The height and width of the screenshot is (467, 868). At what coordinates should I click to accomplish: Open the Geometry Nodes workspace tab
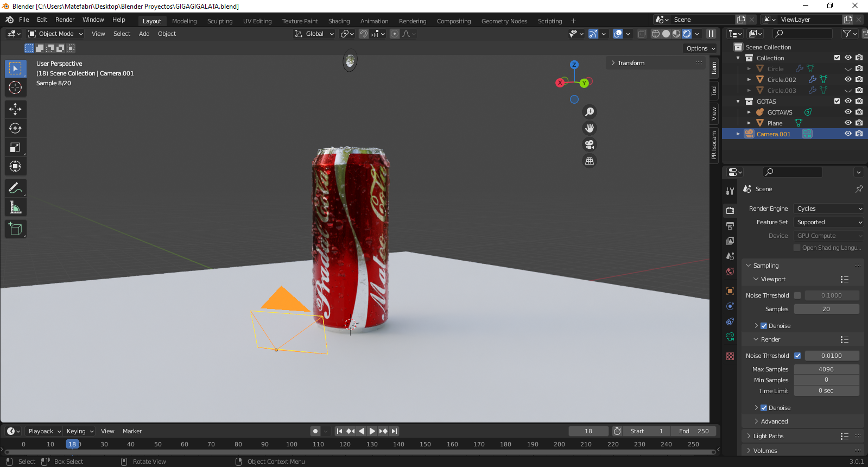click(x=504, y=21)
